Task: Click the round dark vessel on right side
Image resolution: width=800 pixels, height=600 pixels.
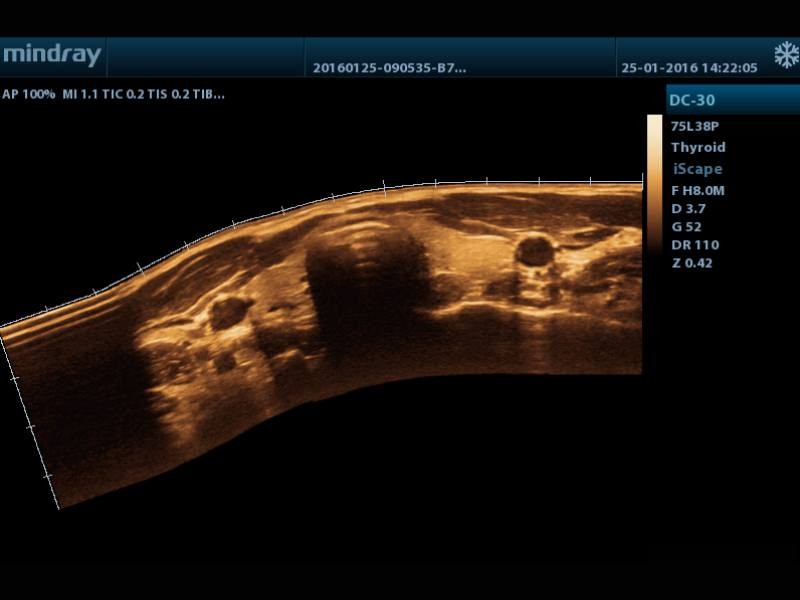Action: coord(533,250)
